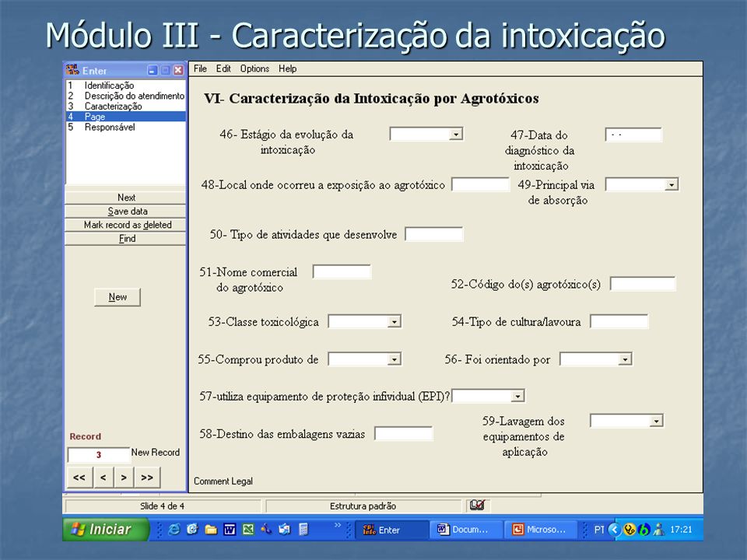Go to first record with << button
747x560 pixels.
pyautogui.click(x=79, y=478)
